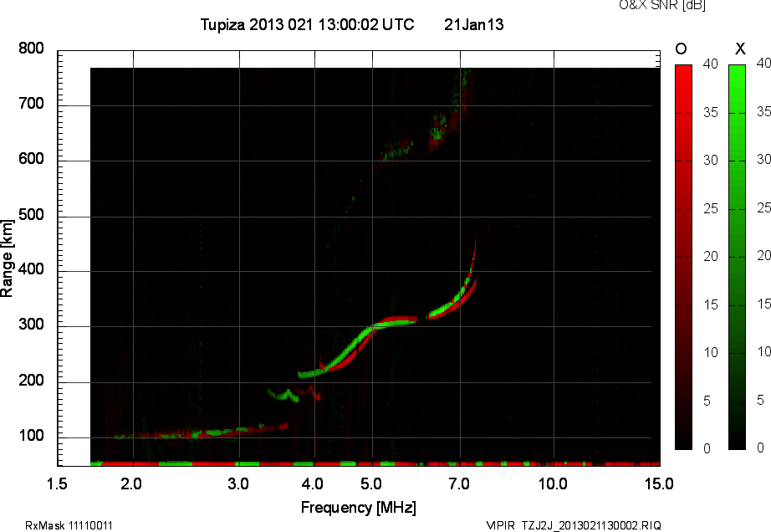Click the 800 range axis label
This screenshot has height=532, width=771.
(31, 49)
